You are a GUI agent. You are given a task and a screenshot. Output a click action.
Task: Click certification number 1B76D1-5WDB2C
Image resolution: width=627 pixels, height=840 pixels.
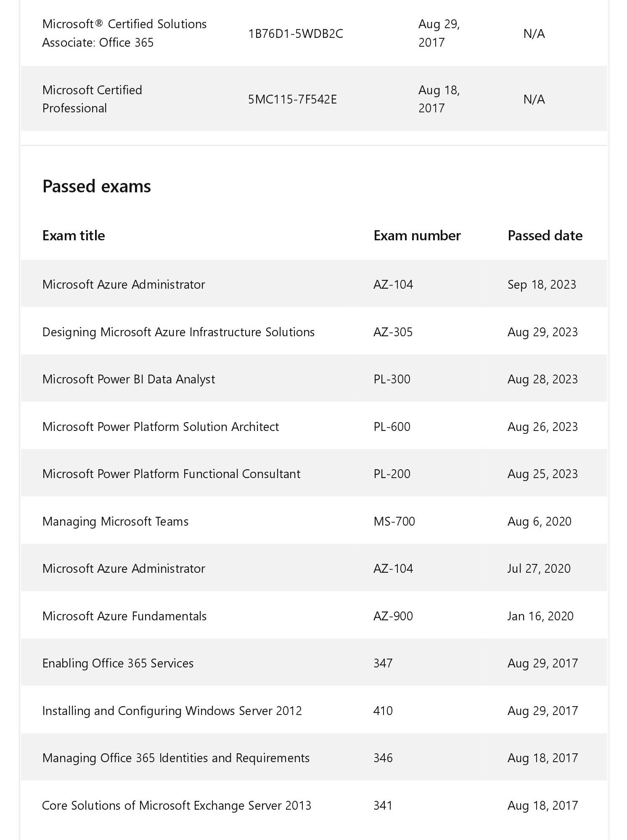click(295, 34)
